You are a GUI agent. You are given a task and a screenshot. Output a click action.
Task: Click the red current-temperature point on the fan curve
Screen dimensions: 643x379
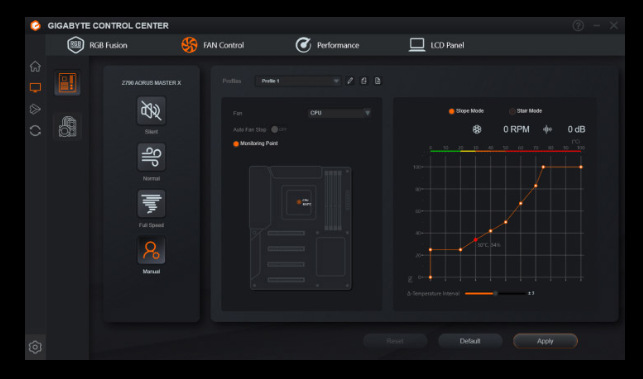[476, 240]
